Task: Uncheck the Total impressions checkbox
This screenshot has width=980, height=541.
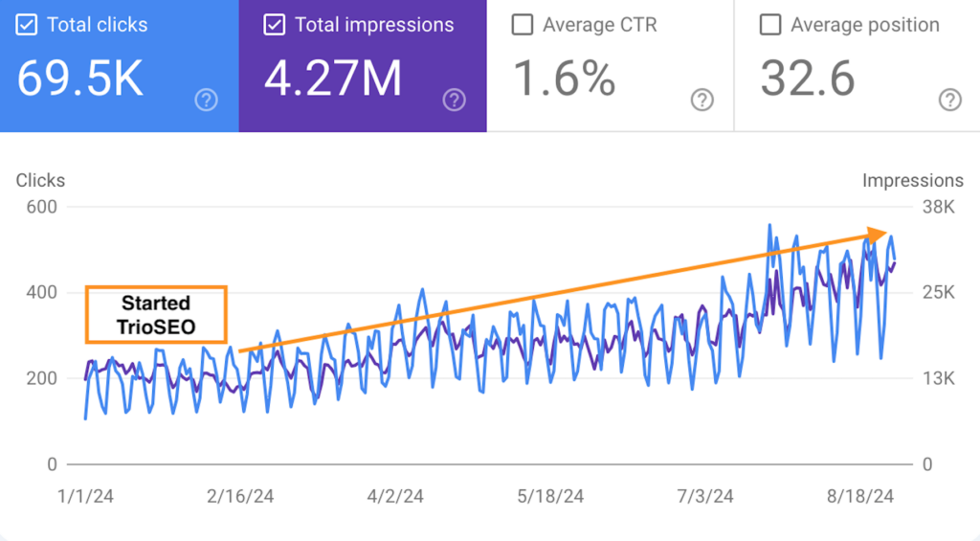Action: tap(275, 25)
